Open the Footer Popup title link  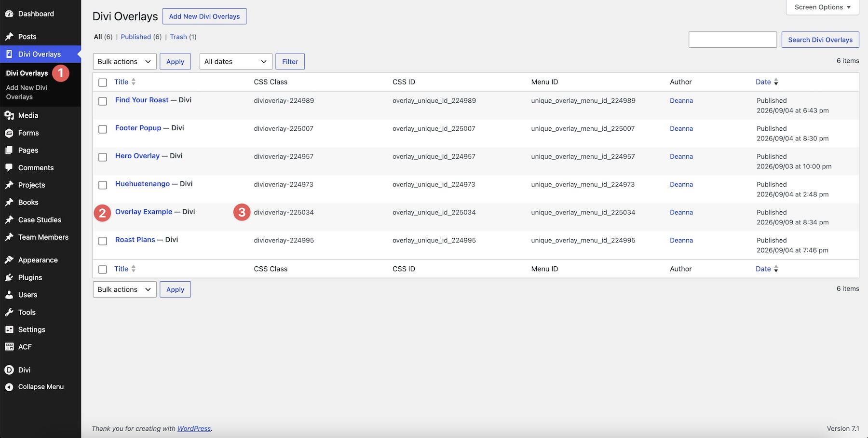coord(138,128)
